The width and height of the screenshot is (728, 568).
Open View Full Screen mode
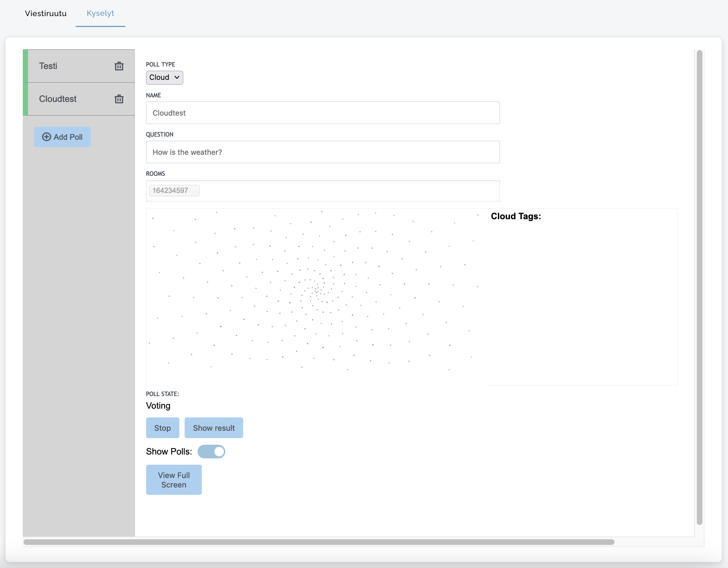pos(174,480)
